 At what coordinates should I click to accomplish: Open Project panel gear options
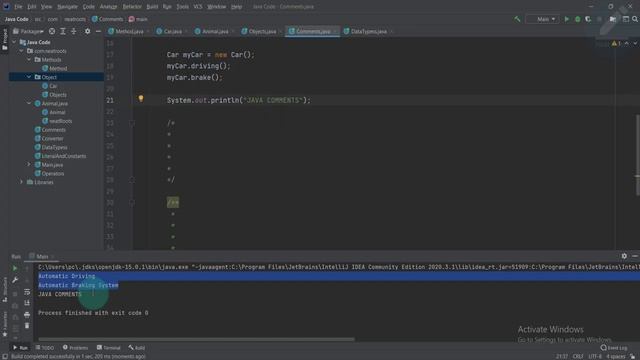pyautogui.click(x=87, y=31)
